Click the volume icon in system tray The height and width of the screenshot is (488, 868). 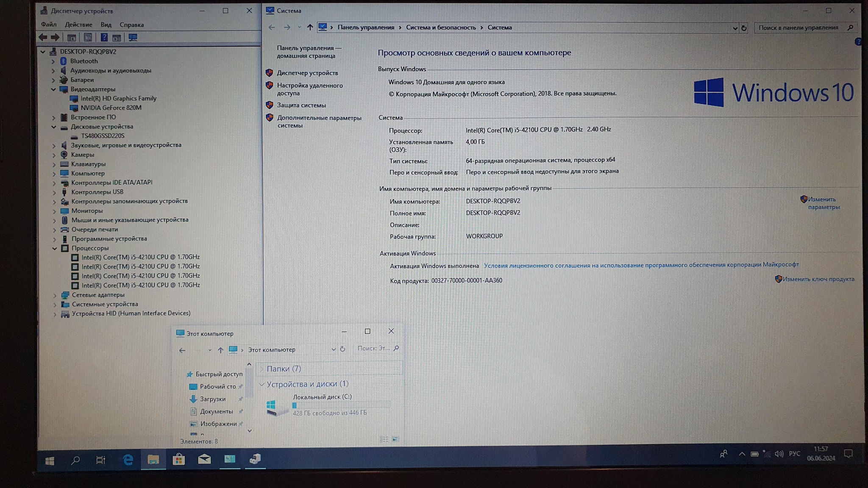(779, 454)
